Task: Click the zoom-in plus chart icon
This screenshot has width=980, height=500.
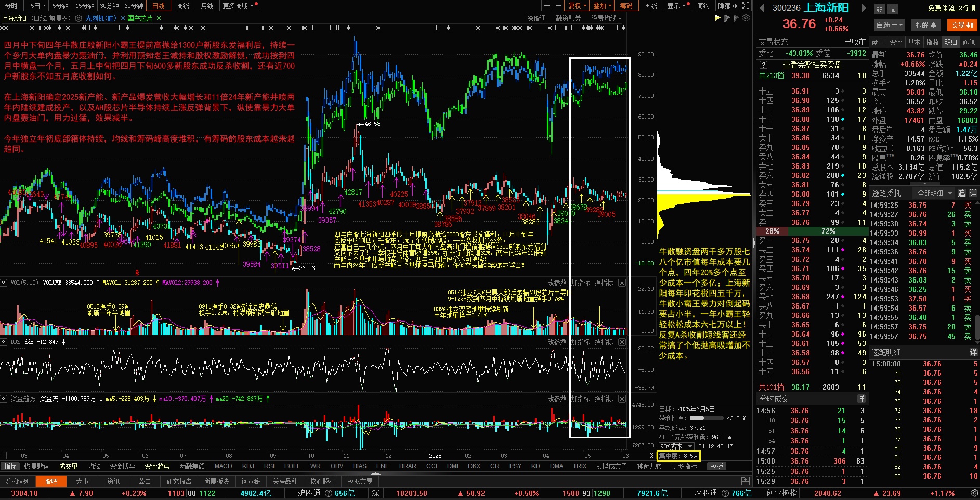Action: click(547, 6)
